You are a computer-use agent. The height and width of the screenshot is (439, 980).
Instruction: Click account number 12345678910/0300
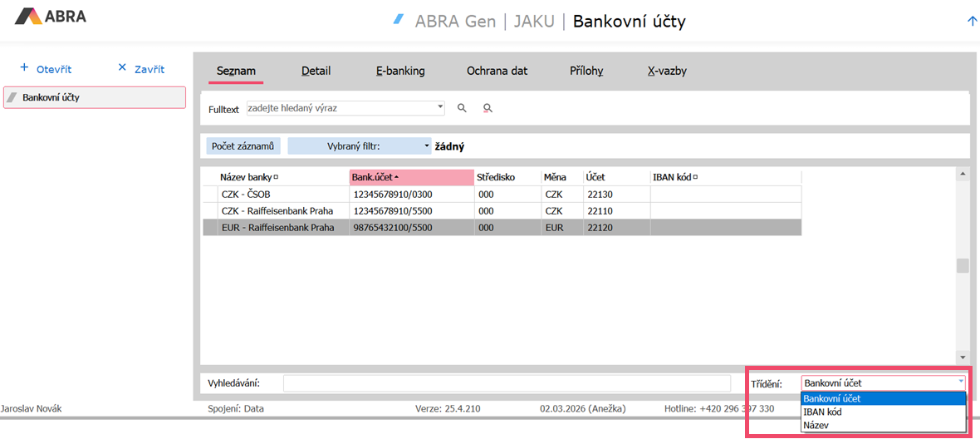(393, 195)
